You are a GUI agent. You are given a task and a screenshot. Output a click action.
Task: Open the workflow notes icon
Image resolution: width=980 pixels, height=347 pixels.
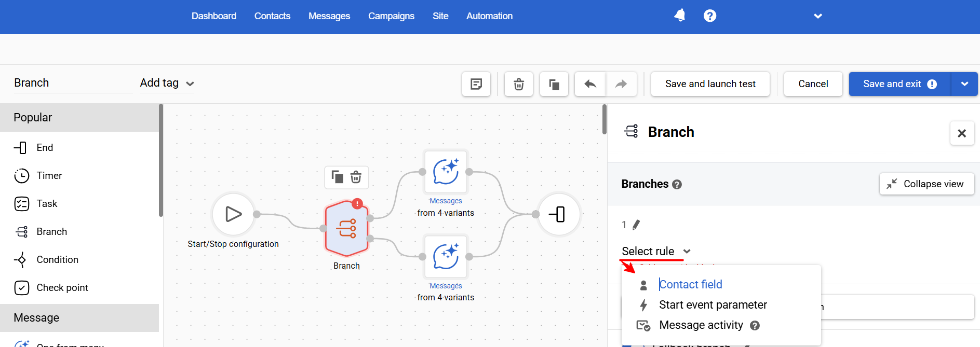click(x=476, y=84)
